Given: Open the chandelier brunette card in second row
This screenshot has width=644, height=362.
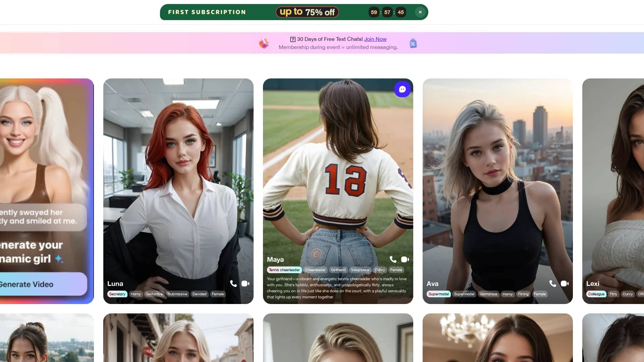Looking at the screenshot, I should pos(498,338).
